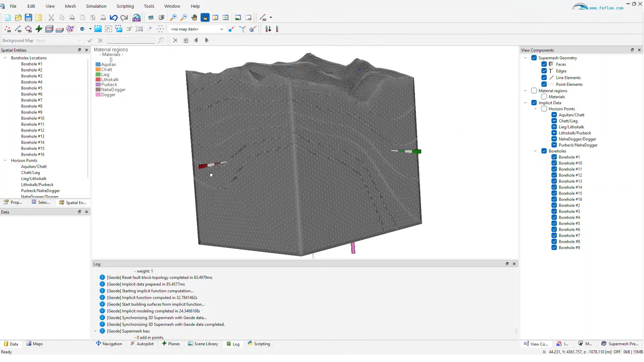Select the Pan hand tool
Viewport: 644px width, 362px height.
pyautogui.click(x=194, y=18)
